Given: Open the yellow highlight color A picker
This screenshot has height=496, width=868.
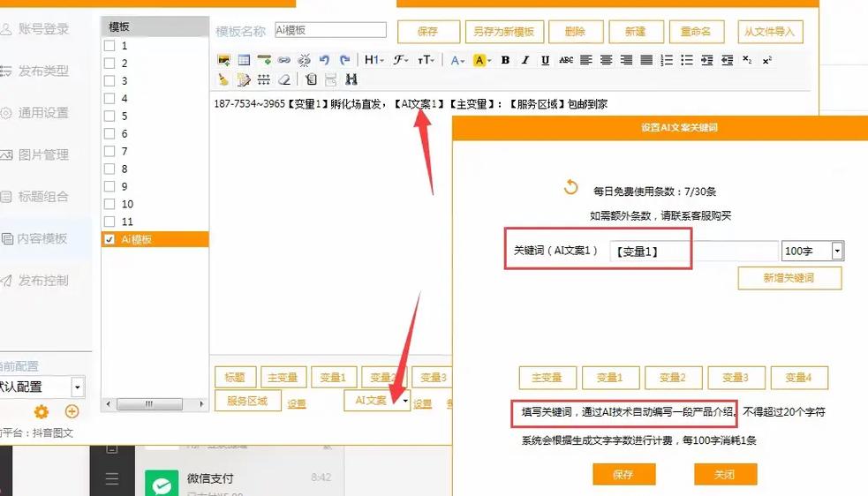Looking at the screenshot, I should (x=482, y=60).
